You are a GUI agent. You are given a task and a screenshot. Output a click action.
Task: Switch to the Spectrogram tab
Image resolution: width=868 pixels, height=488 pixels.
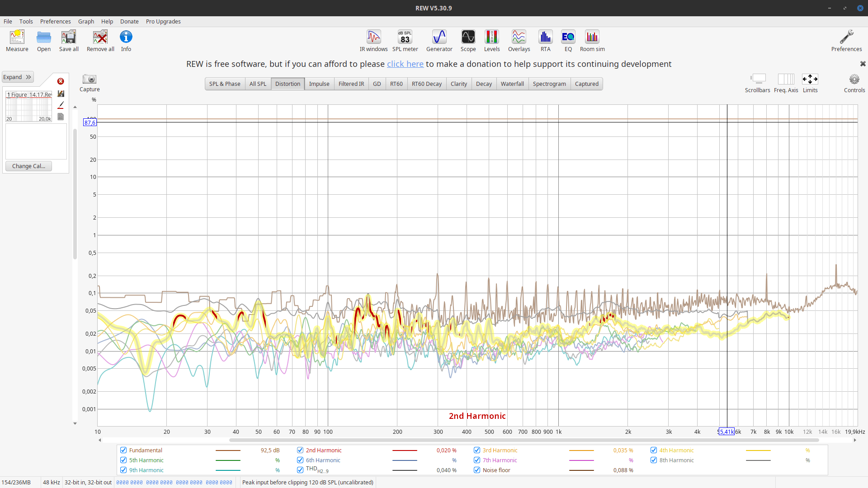549,84
